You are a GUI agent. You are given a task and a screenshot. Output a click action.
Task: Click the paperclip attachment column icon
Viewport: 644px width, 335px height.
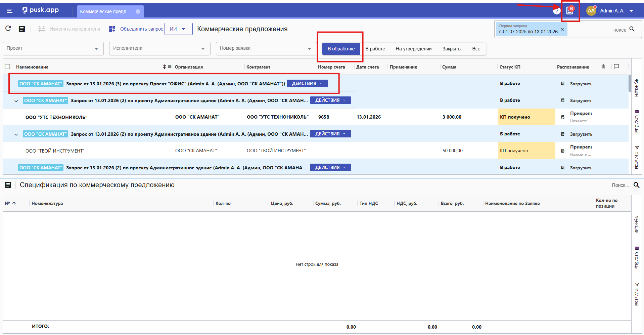[603, 67]
